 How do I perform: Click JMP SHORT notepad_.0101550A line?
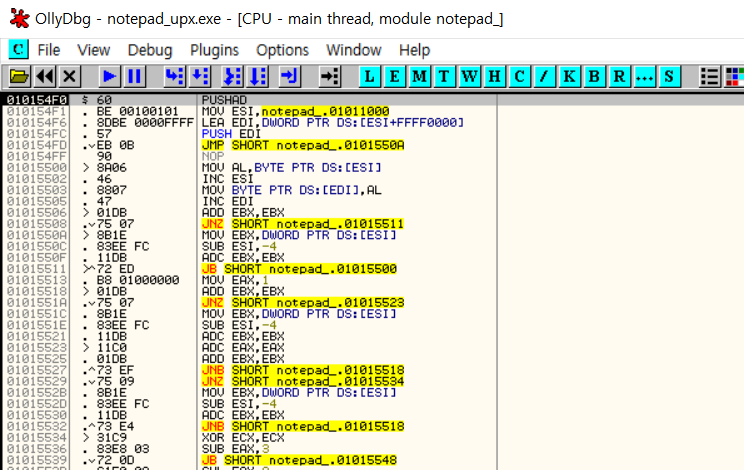click(303, 145)
